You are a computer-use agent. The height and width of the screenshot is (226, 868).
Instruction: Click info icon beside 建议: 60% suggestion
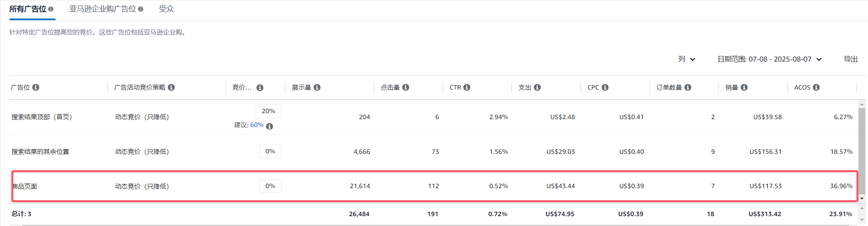270,126
